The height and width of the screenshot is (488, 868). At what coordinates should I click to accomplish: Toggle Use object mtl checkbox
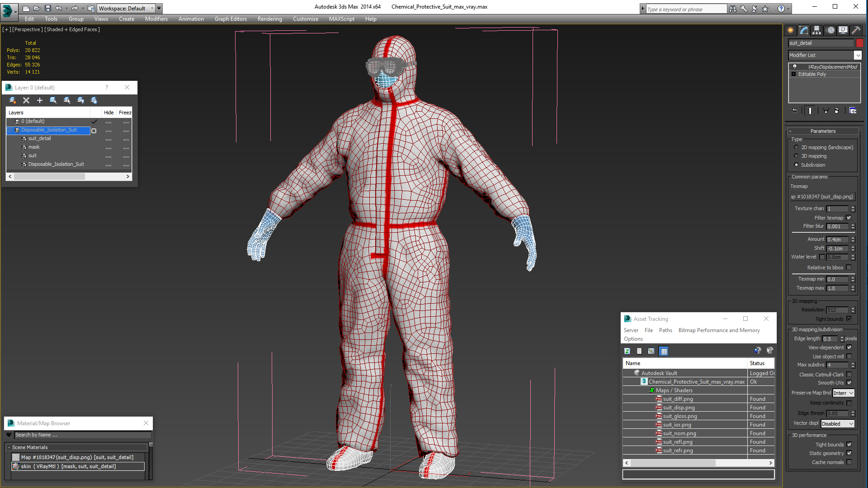point(849,357)
